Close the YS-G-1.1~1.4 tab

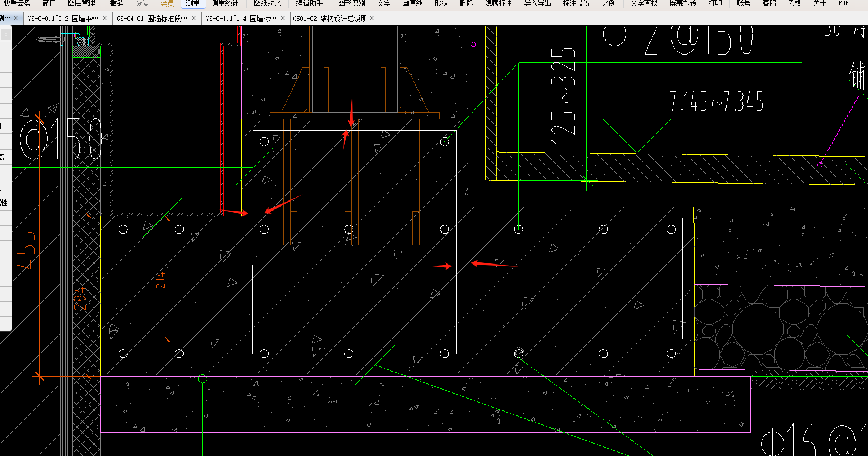(283, 19)
